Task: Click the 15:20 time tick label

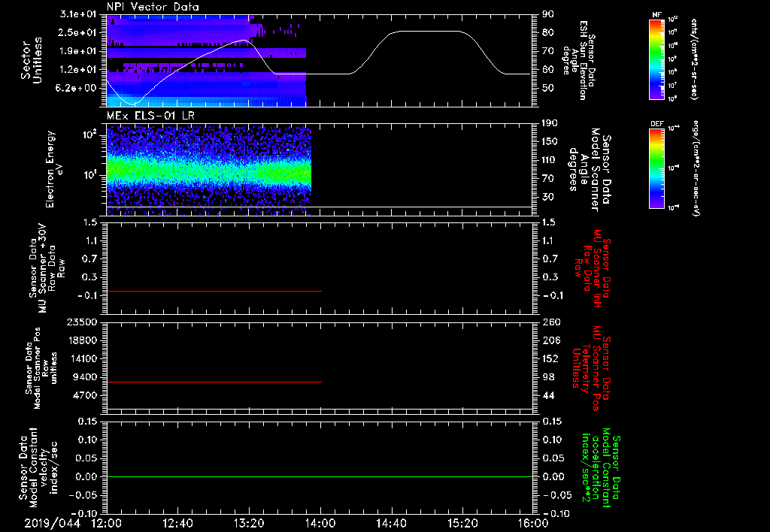Action: [462, 523]
